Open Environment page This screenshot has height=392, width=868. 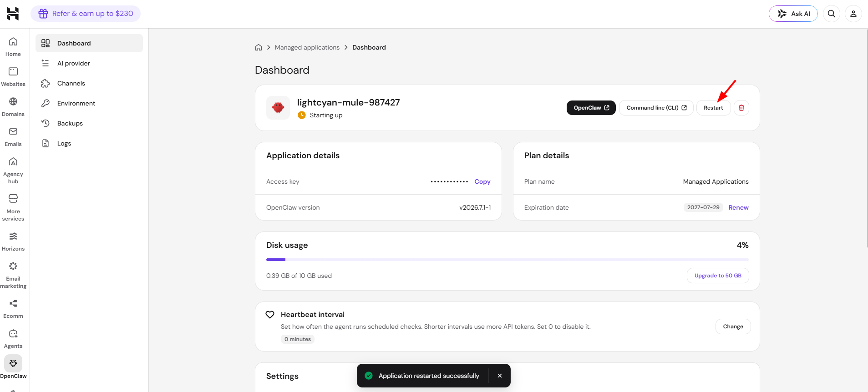click(x=89, y=103)
